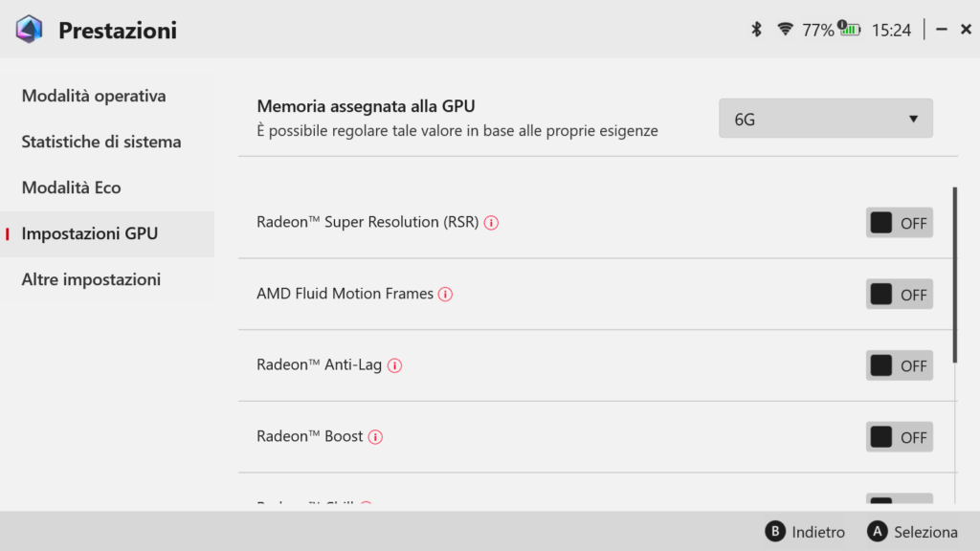Open the Modalità operativa section
The height and width of the screenshot is (551, 980).
(94, 96)
